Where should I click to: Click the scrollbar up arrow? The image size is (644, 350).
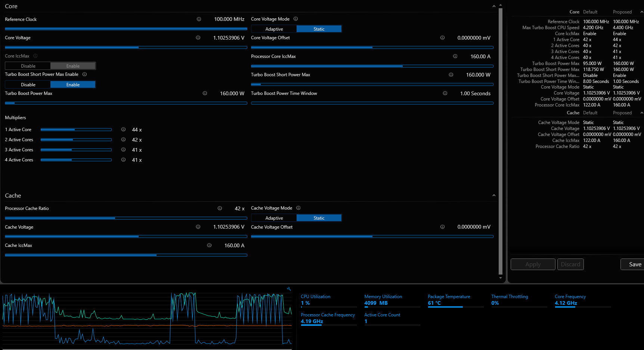[x=501, y=5]
